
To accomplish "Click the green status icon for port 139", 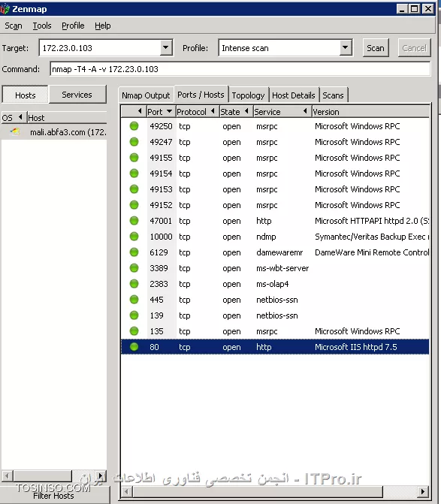I will [134, 315].
